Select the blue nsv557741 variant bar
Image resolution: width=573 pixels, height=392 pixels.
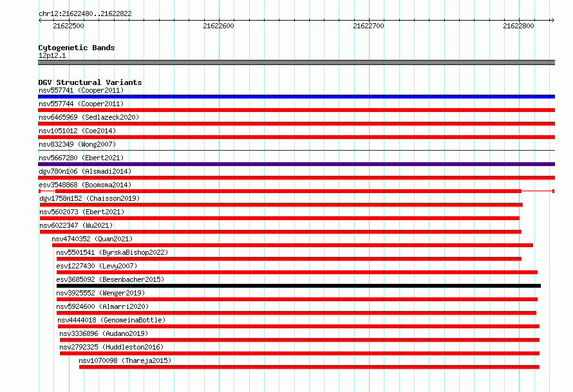(x=296, y=97)
